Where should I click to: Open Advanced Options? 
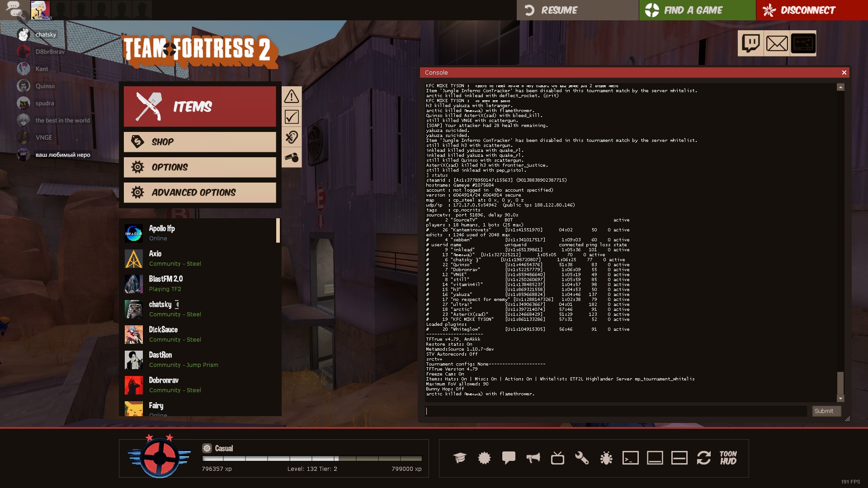point(200,192)
